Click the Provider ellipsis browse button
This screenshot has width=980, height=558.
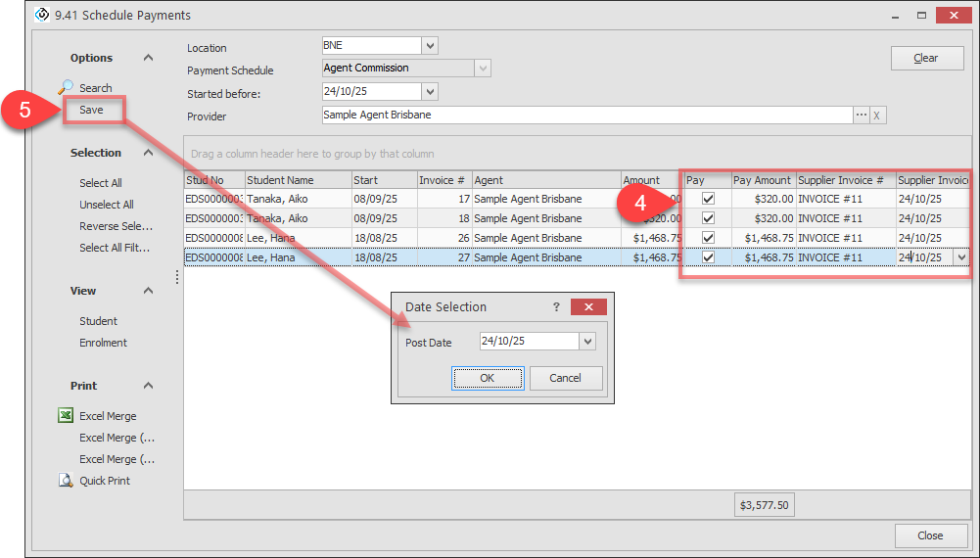[862, 116]
